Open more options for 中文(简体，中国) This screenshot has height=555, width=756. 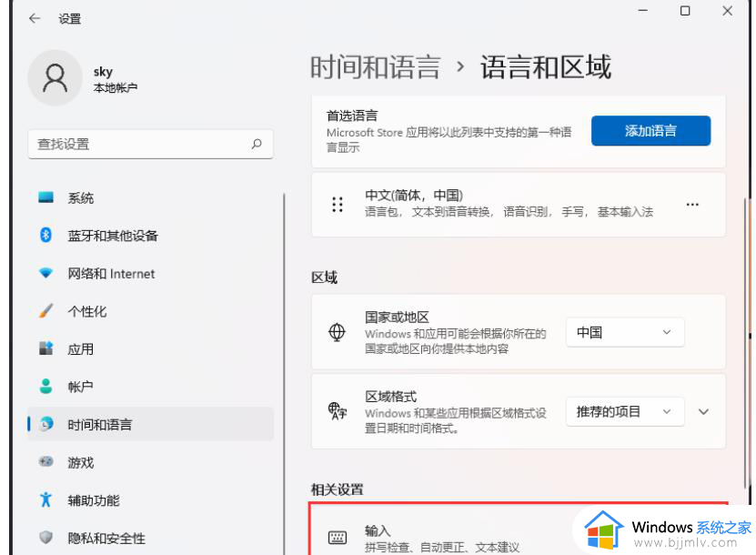click(x=692, y=205)
